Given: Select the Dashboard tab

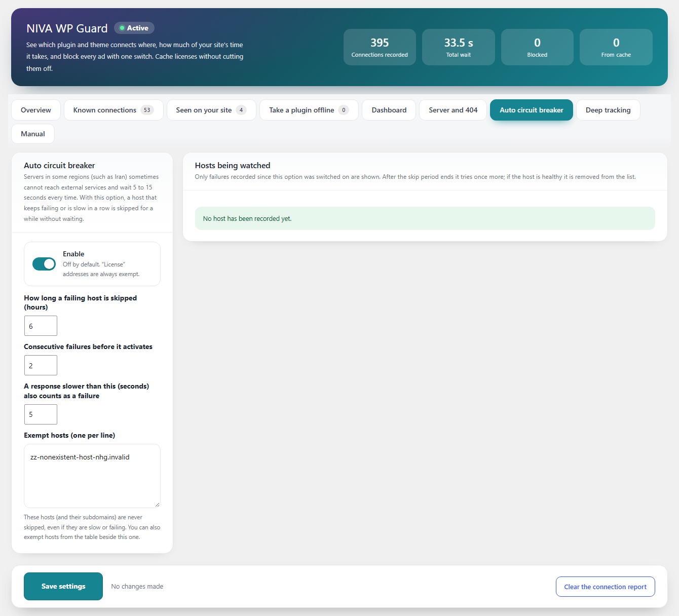Looking at the screenshot, I should pyautogui.click(x=389, y=110).
